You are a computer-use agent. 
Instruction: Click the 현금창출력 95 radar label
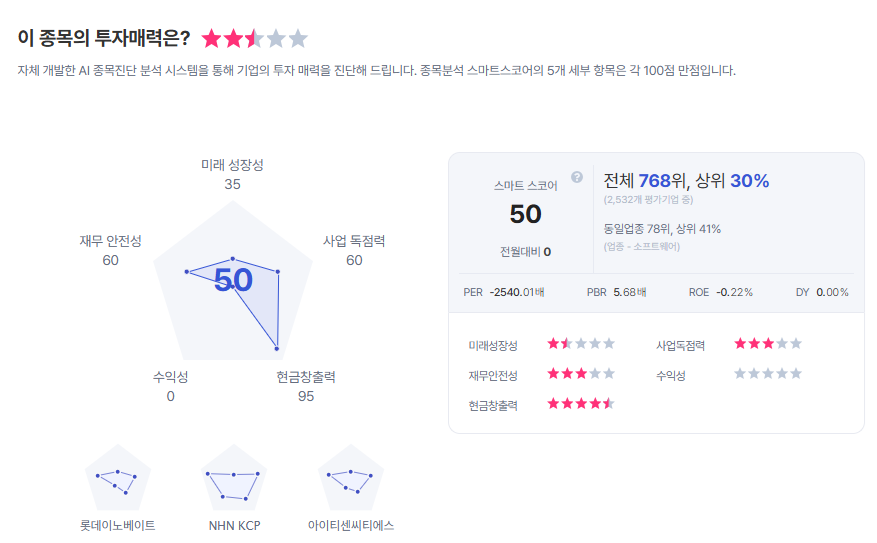pyautogui.click(x=305, y=386)
